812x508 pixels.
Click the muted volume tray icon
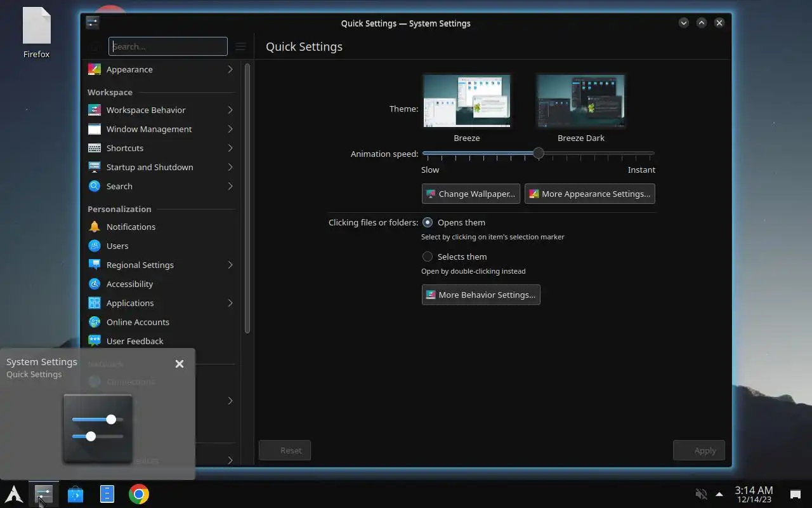click(x=701, y=494)
